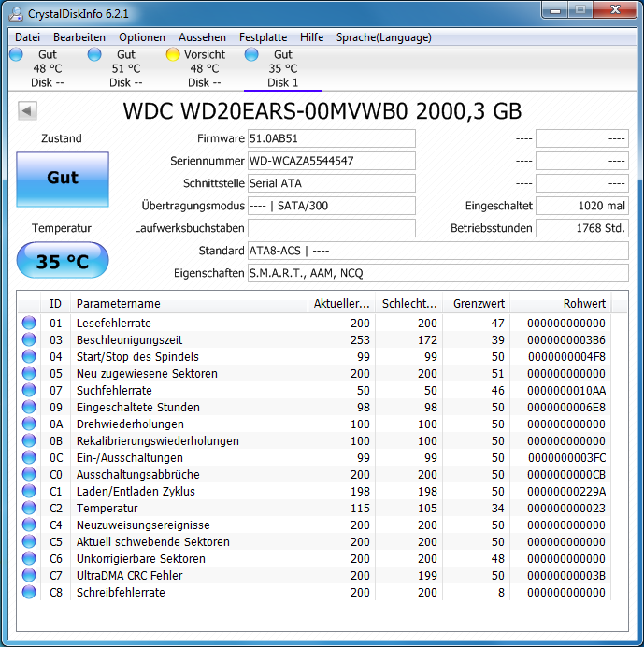Click the status orb for Ein-/Ausschaltungen
644x647 pixels.
pyautogui.click(x=29, y=457)
